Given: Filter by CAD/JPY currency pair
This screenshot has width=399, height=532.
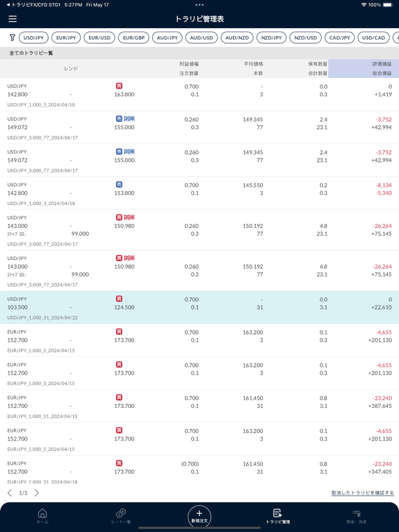Looking at the screenshot, I should pos(340,38).
